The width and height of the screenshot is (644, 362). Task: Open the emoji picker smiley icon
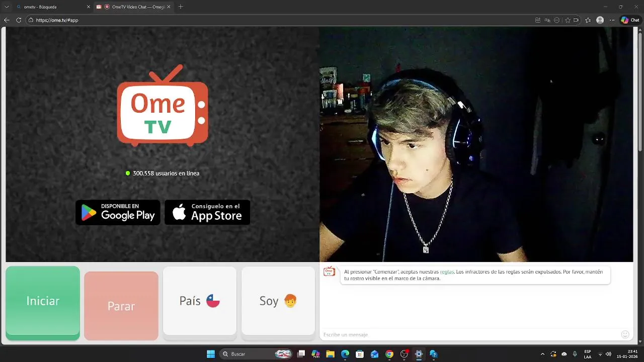click(x=625, y=334)
